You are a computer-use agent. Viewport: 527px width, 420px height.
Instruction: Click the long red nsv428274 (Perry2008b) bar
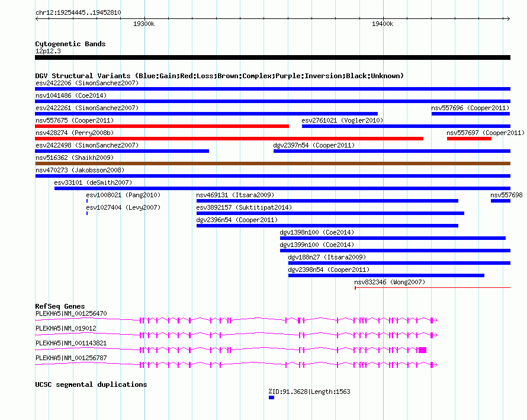229,139
